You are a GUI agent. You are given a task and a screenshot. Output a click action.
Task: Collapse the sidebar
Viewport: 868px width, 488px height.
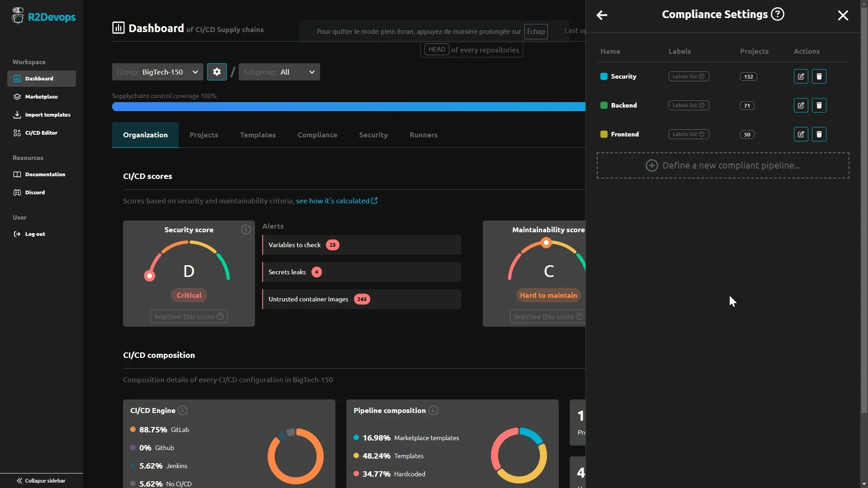40,480
